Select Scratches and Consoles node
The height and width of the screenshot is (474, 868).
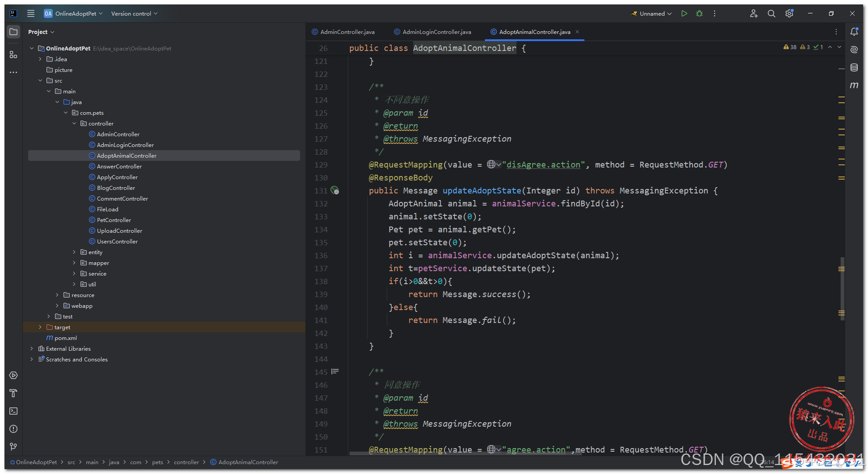point(76,359)
